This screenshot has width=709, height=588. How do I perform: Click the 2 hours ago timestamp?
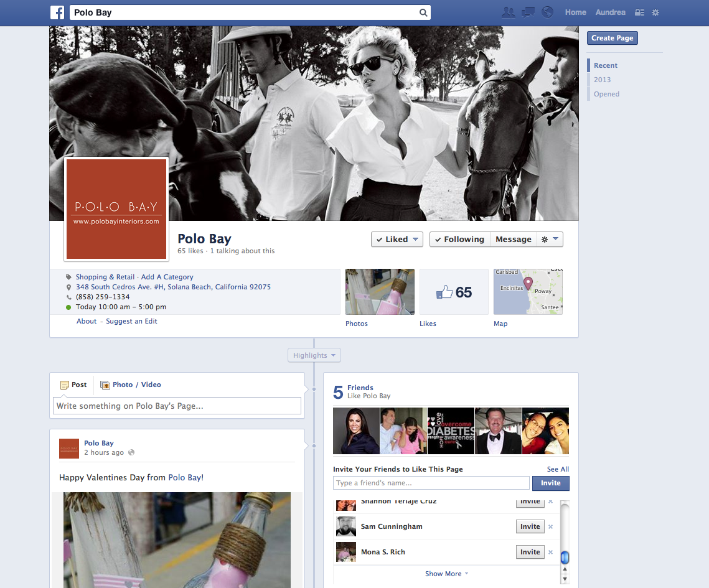point(103,452)
